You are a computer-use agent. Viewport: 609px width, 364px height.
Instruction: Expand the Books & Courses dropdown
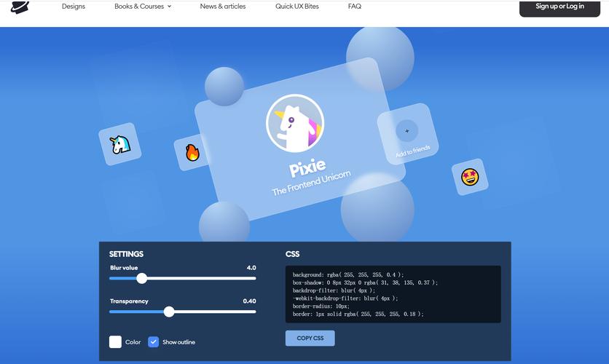point(143,7)
